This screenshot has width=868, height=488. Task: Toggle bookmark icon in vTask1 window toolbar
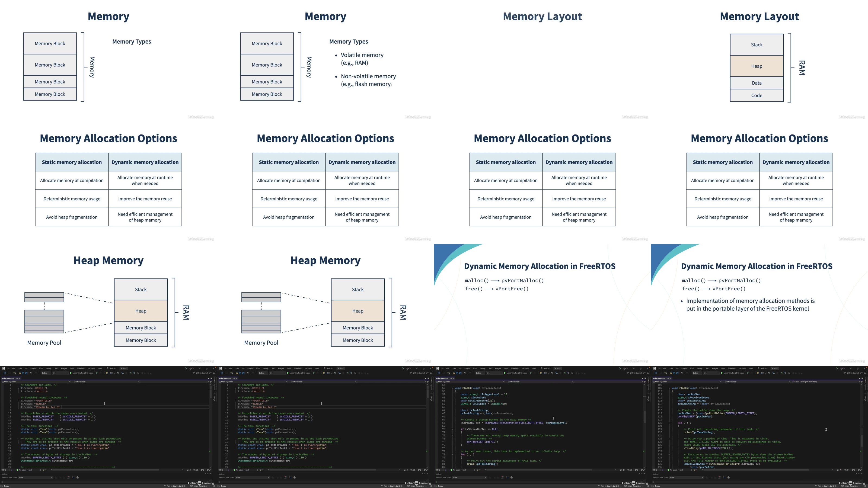tap(572, 373)
